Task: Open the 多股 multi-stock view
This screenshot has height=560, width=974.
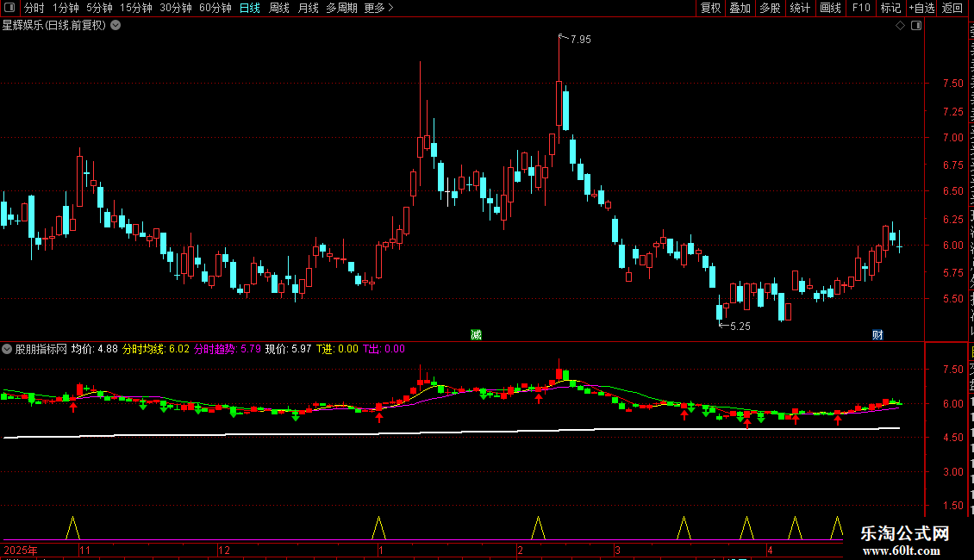Action: click(771, 8)
